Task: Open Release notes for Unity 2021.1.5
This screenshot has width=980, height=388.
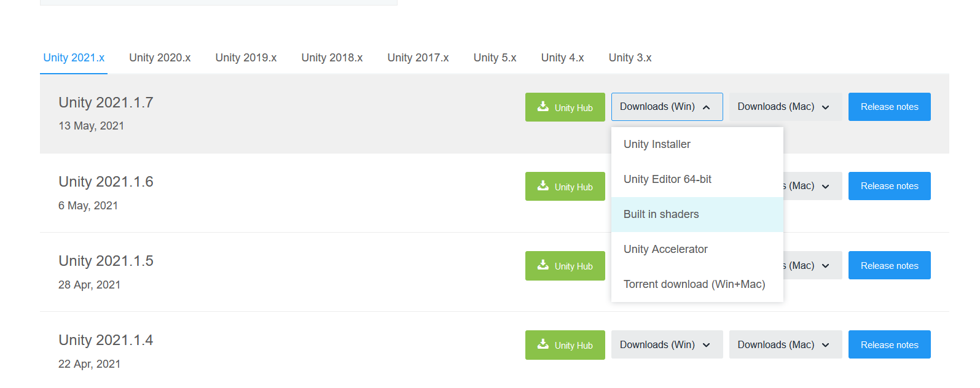Action: coord(889,265)
